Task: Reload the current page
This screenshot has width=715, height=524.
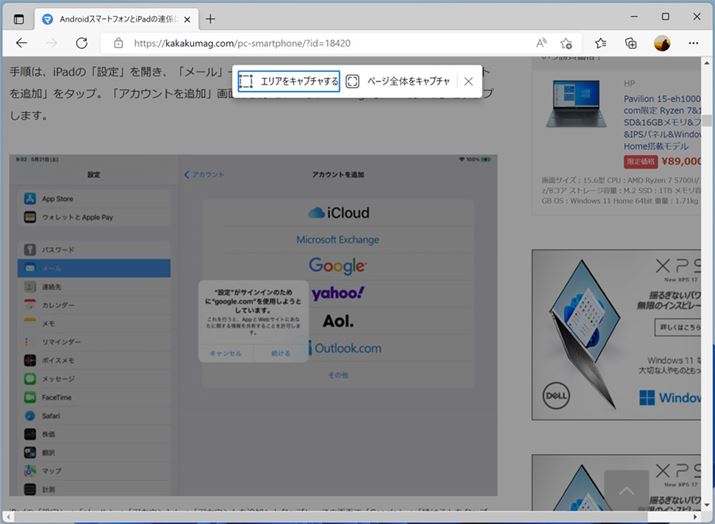Action: [x=82, y=43]
